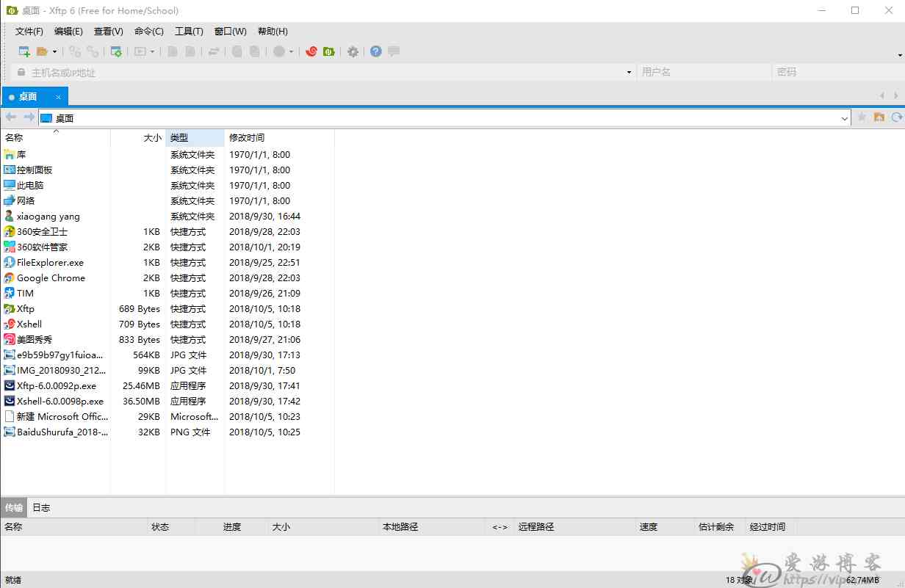Open Xshell using the red swirl toolbar icon
The image size is (905, 588).
pyautogui.click(x=311, y=51)
